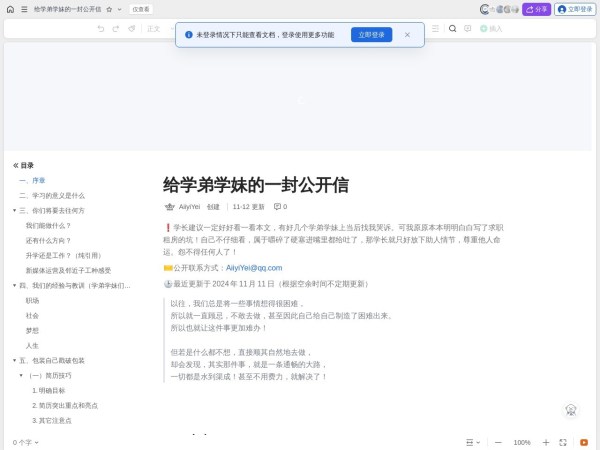Click the zoom in plus icon
Viewport: 600px width, 450px height.
coord(546,441)
